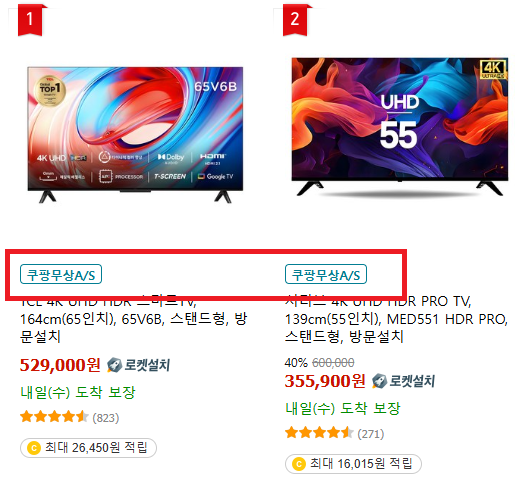The image size is (531, 486).
Task: Click the red rank 1 ribbon badge
Action: point(30,19)
